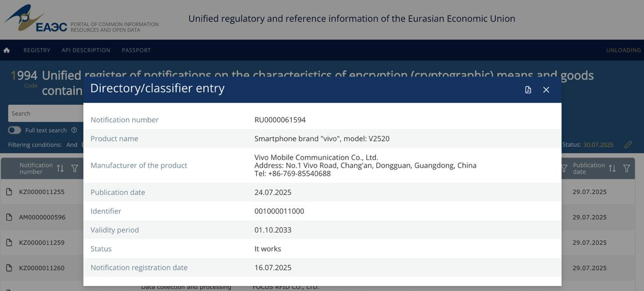Filter the Notification number column
The image size is (644, 291).
pyautogui.click(x=74, y=168)
